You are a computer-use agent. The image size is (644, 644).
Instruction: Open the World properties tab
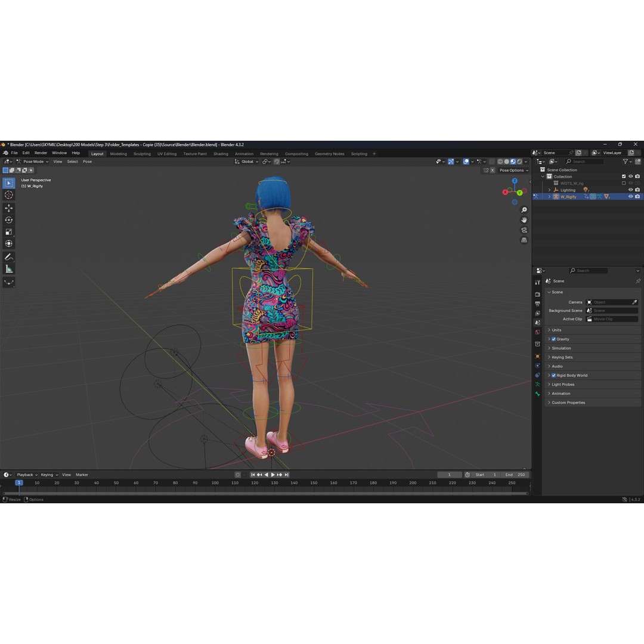537,332
